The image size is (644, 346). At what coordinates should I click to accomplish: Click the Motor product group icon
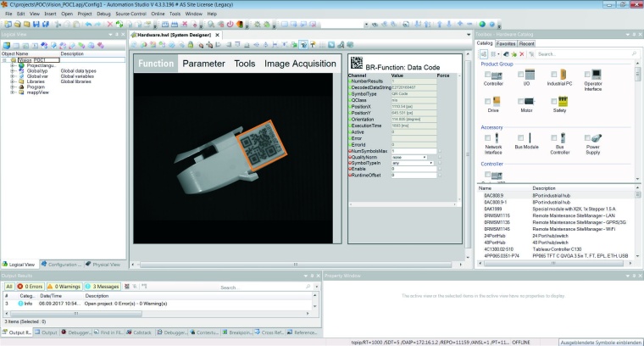529,103
